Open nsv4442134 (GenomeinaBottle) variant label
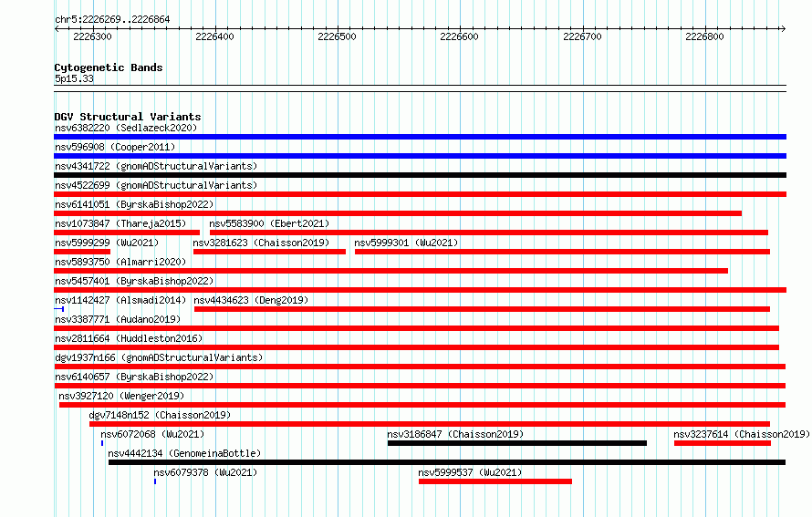This screenshot has width=812, height=517. click(184, 453)
